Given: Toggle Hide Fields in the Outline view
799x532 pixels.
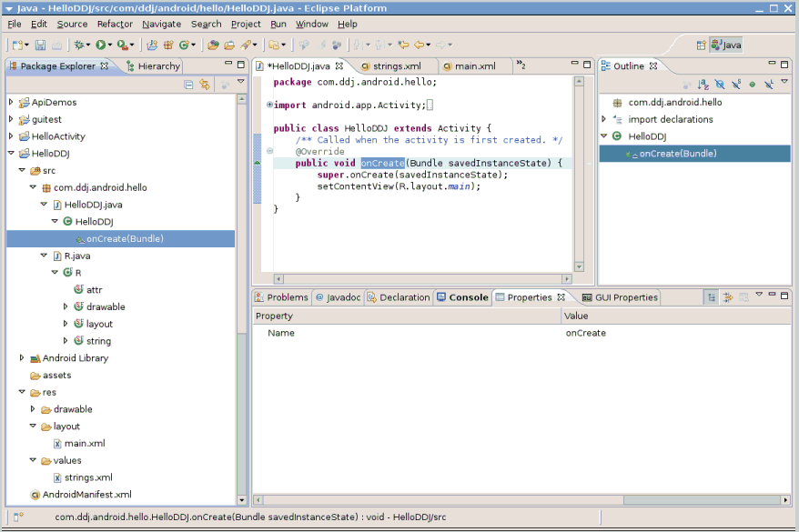Looking at the screenshot, I should tap(719, 85).
